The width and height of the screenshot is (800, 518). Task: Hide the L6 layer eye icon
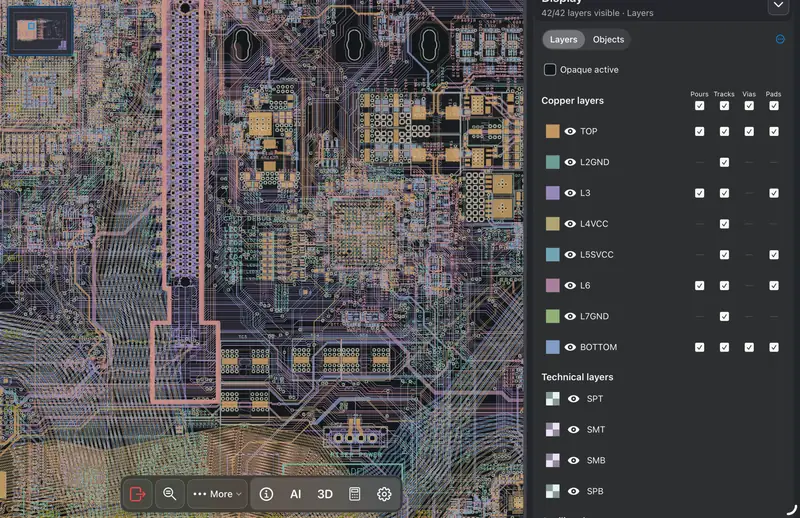click(x=570, y=285)
